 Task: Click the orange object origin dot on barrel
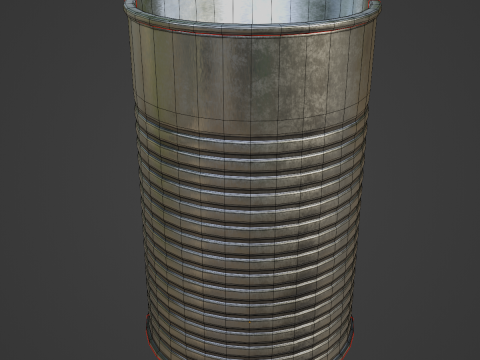click(x=250, y=323)
